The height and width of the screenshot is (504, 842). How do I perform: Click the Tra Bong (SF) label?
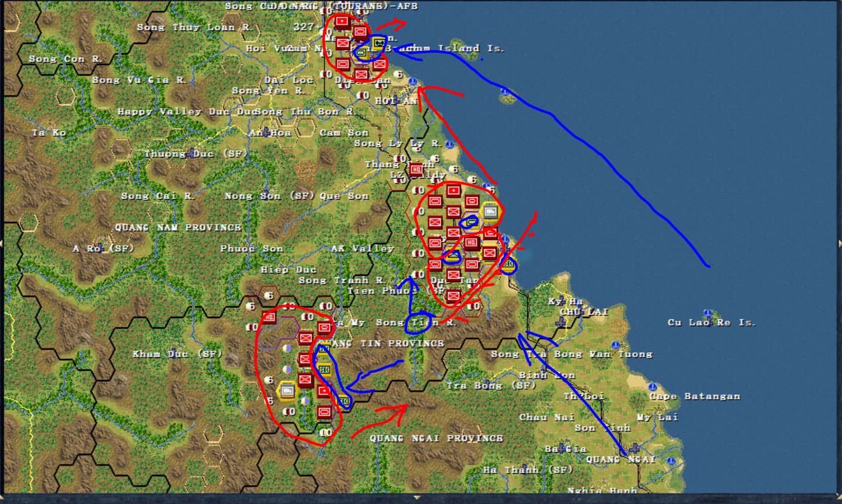point(491,385)
